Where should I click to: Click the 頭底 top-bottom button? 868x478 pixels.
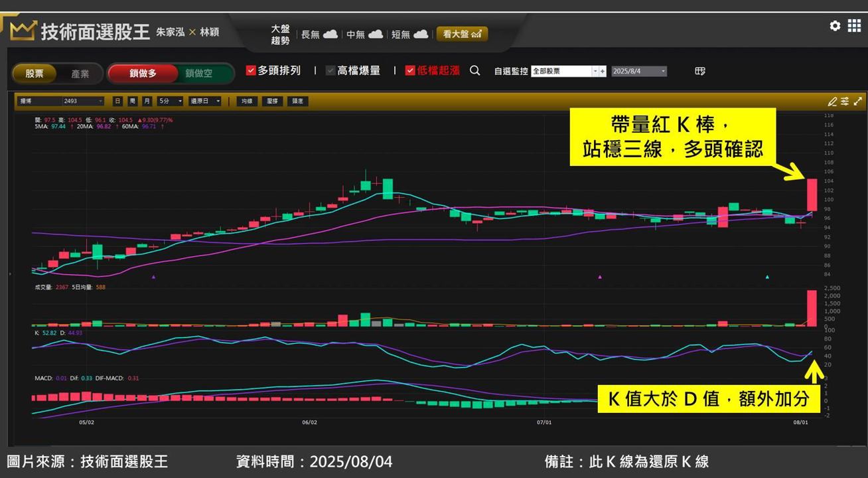[x=297, y=101]
